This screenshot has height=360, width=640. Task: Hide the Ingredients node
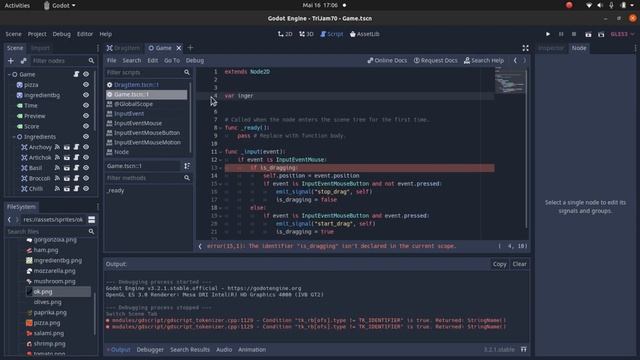(86, 137)
